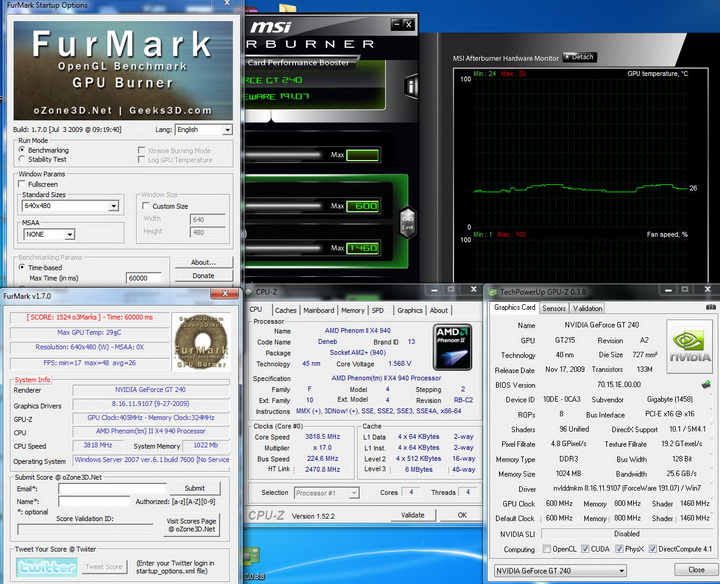720x584 pixels.
Task: Toggle the DirectCompute 4.1 checkbox
Action: pyautogui.click(x=652, y=549)
